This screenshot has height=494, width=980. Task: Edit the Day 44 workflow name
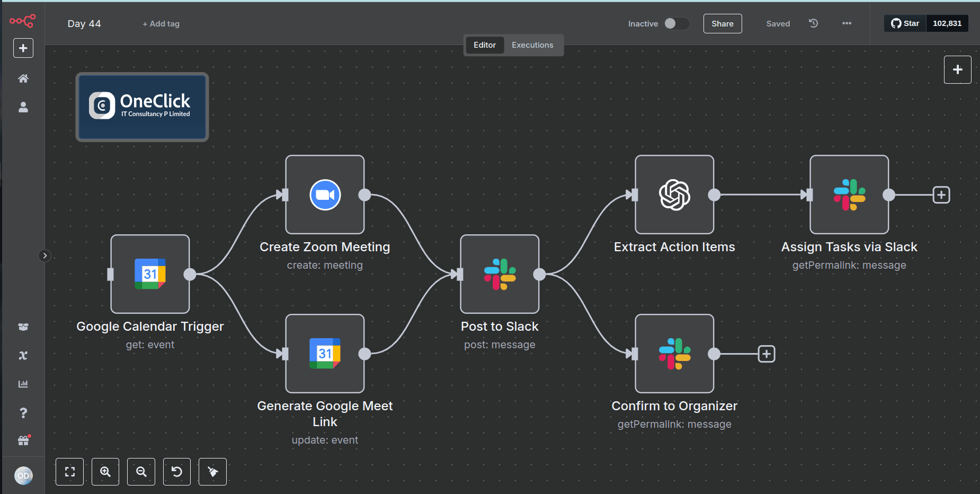[x=84, y=24]
